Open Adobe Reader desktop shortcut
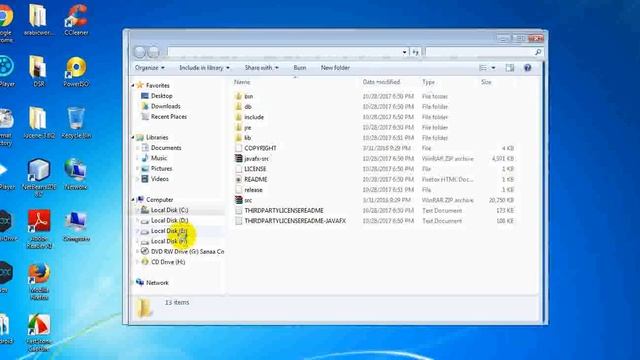The image size is (640, 360). pyautogui.click(x=39, y=229)
